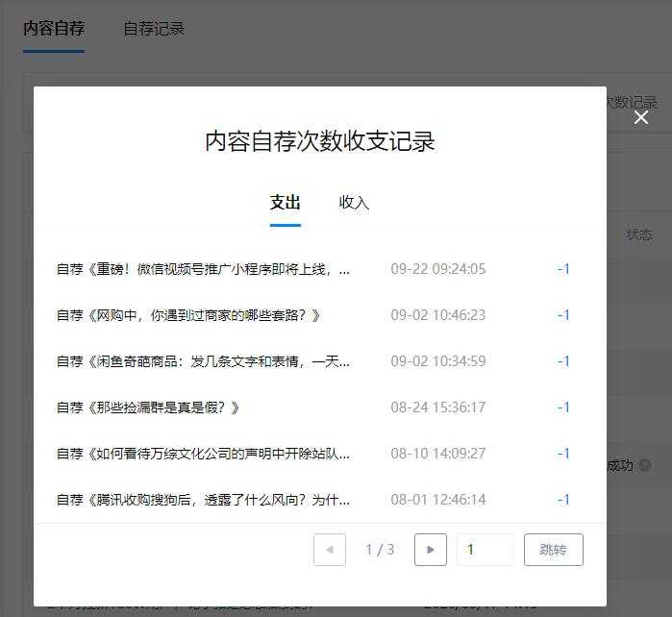Click the previous page arrow
Screen dimensions: 672x617
tap(330, 550)
